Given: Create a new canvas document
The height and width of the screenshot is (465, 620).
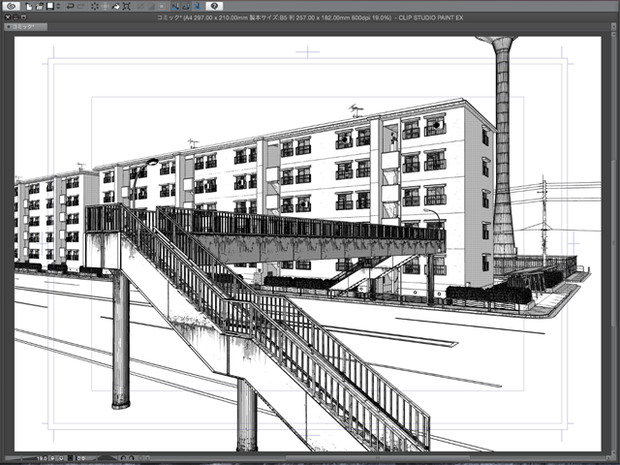Looking at the screenshot, I should coord(29,6).
